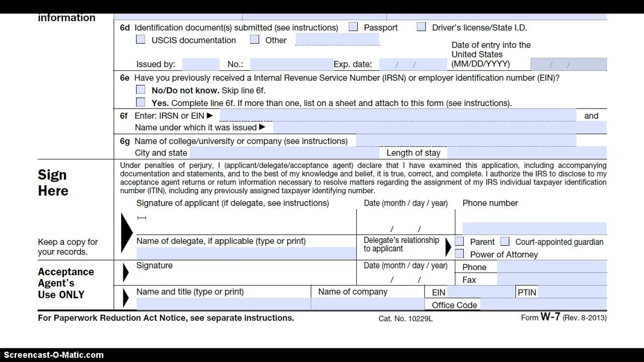Click the penalties of perjury declaration paragraph
Image resolution: width=644 pixels, height=362 pixels.
pos(363,178)
